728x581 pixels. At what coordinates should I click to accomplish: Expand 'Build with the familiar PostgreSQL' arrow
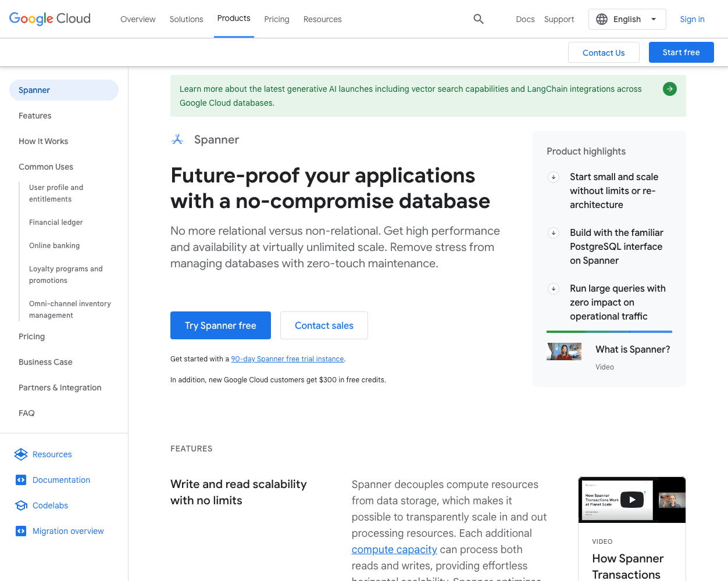point(554,233)
